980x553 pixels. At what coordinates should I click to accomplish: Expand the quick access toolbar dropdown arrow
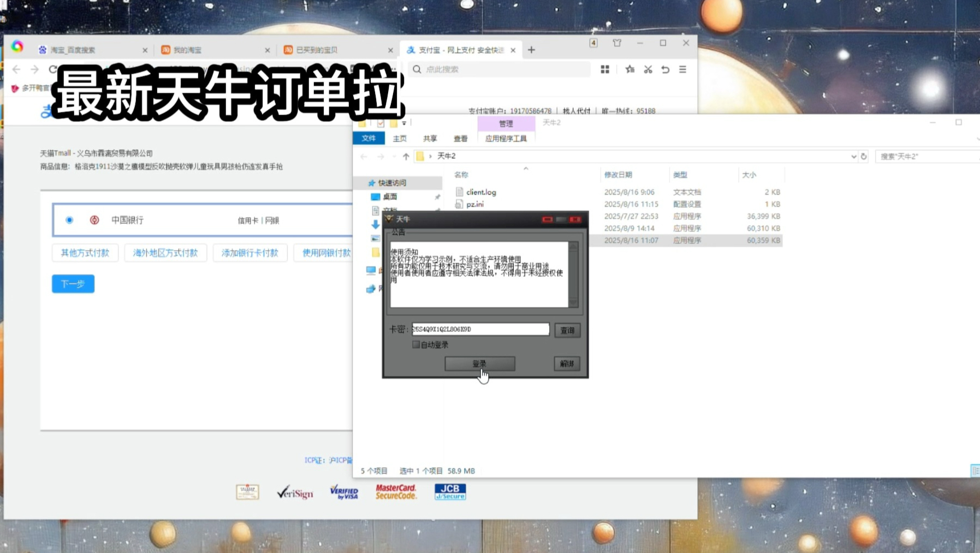click(404, 123)
